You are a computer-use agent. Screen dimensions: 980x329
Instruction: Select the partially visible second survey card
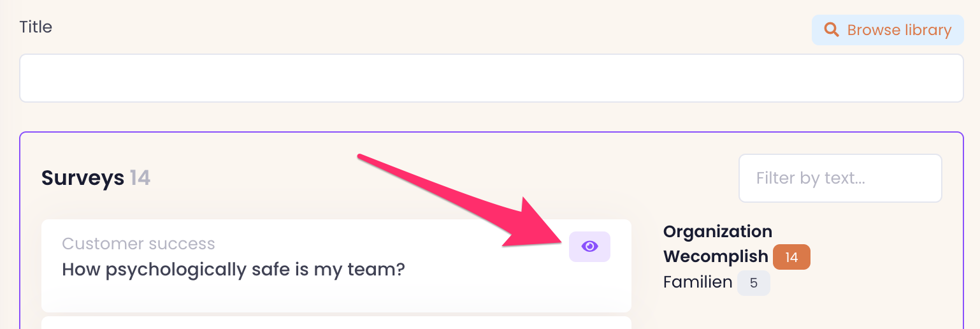click(336, 323)
